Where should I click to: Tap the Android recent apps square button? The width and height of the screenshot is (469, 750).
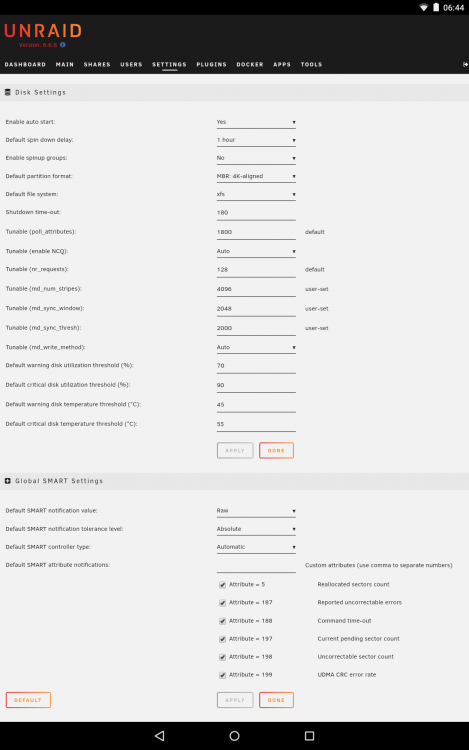[x=309, y=736]
